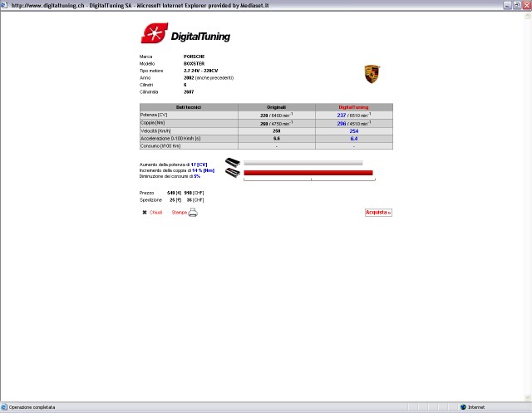Click the page icon in the status bar
Image resolution: width=532 pixels, height=413 pixels.
(5, 407)
